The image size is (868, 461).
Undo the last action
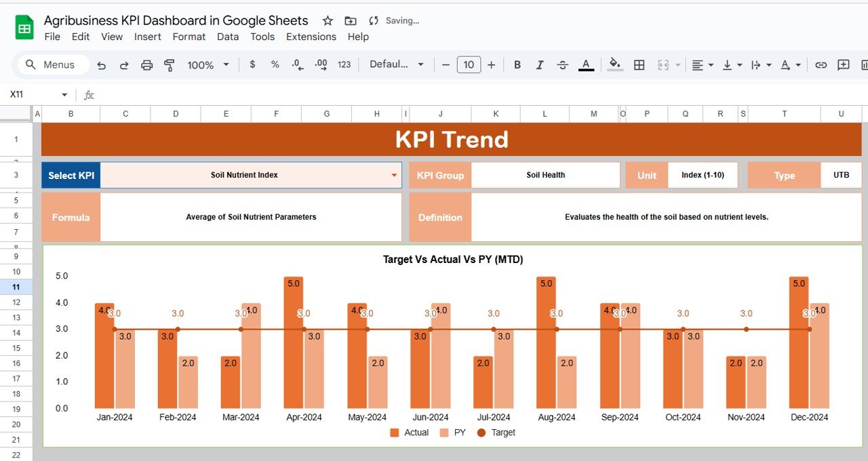[x=102, y=65]
